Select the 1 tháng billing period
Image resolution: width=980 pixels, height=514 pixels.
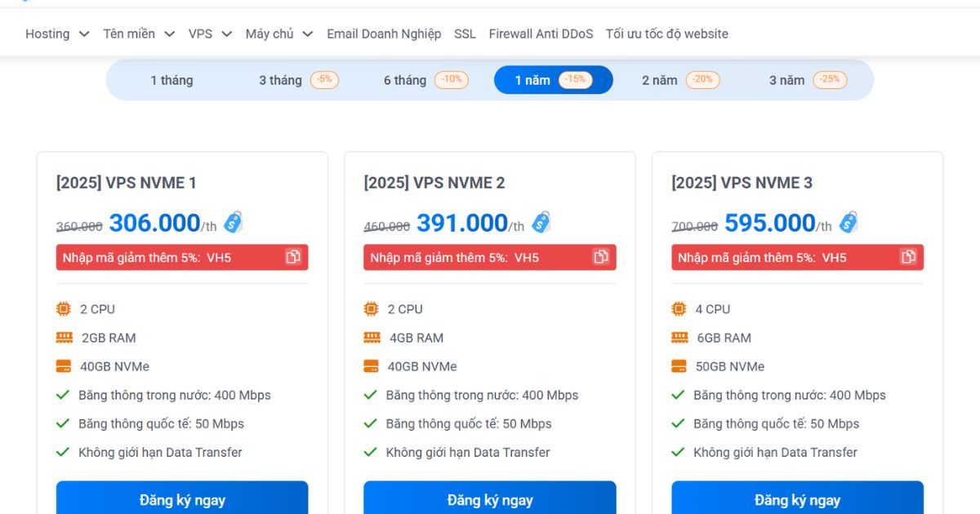point(172,79)
